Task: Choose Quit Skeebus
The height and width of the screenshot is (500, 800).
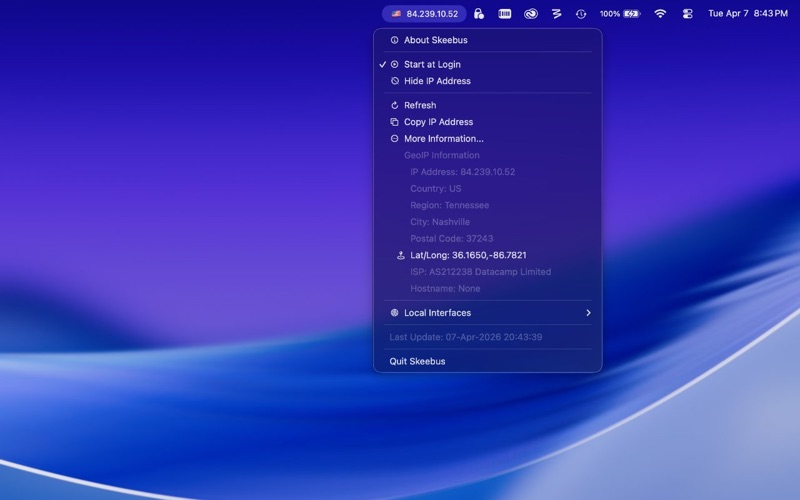Action: (x=488, y=361)
